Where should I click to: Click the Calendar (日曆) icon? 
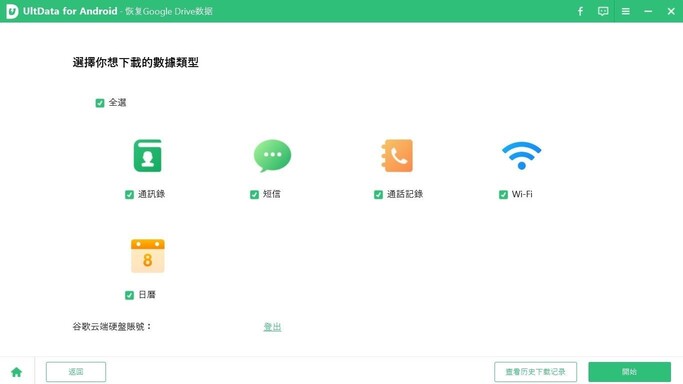coord(148,256)
